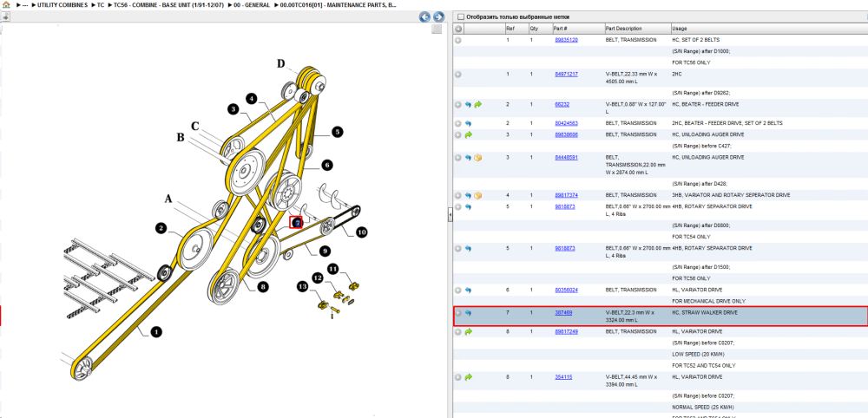Select callout bubble 4 in the diagram
Screen dimensions: 868x418
[x=252, y=99]
